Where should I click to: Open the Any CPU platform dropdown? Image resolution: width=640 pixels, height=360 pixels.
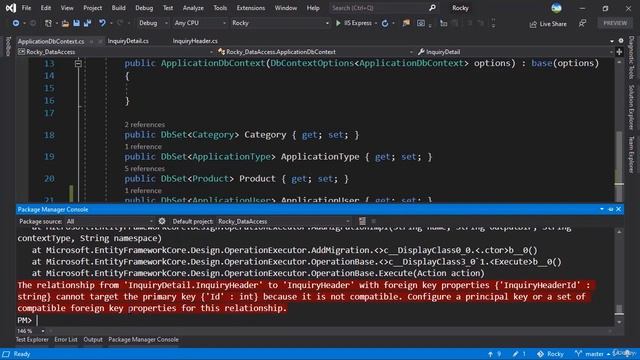click(x=200, y=23)
